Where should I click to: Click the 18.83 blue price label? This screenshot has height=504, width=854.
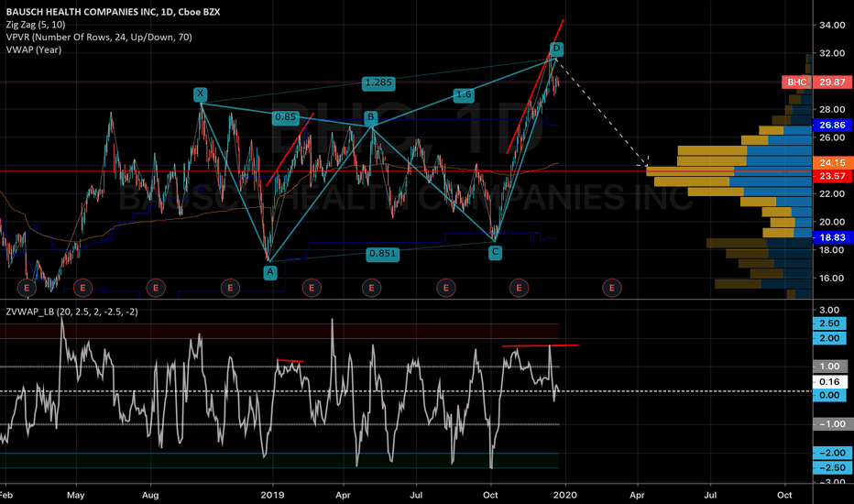(833, 237)
